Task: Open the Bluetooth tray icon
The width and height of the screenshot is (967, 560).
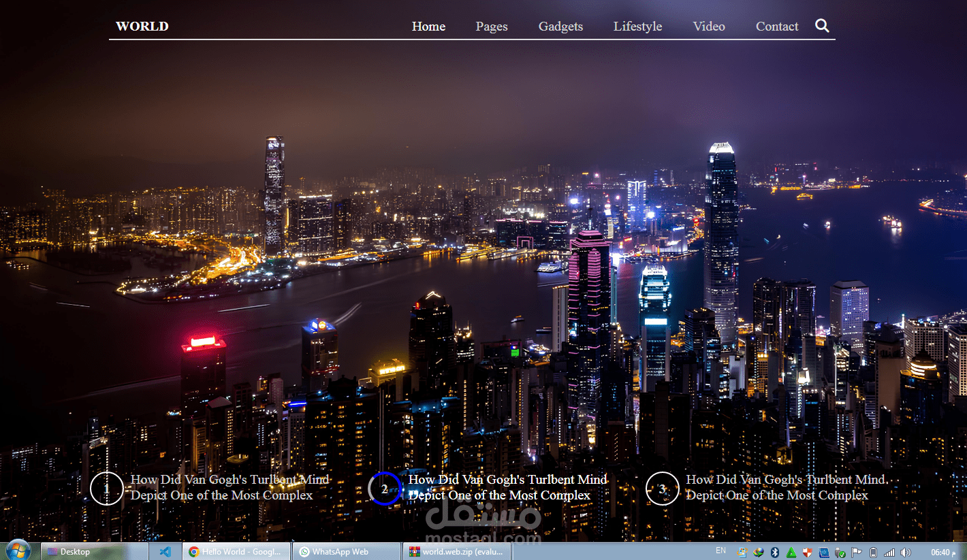Action: click(x=775, y=552)
